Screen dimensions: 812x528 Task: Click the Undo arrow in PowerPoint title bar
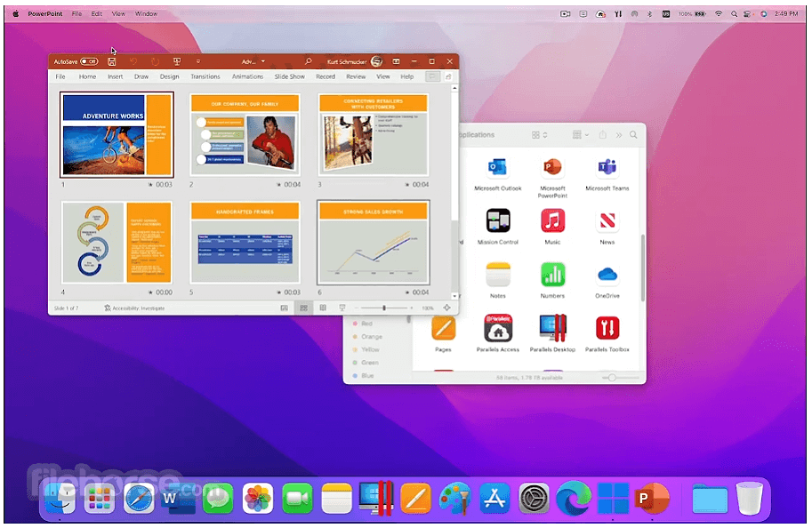pyautogui.click(x=133, y=61)
